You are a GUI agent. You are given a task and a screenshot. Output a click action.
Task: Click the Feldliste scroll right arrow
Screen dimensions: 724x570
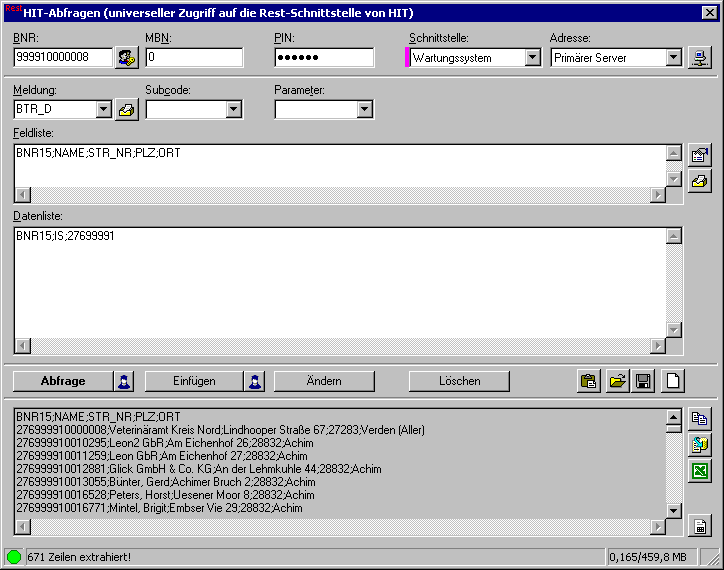click(658, 195)
